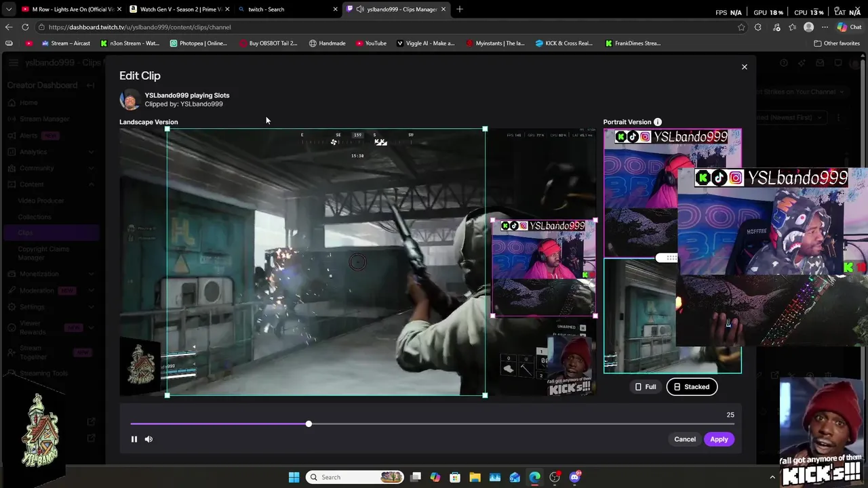The height and width of the screenshot is (488, 868).
Task: Open the Windows Start menu
Action: click(294, 477)
